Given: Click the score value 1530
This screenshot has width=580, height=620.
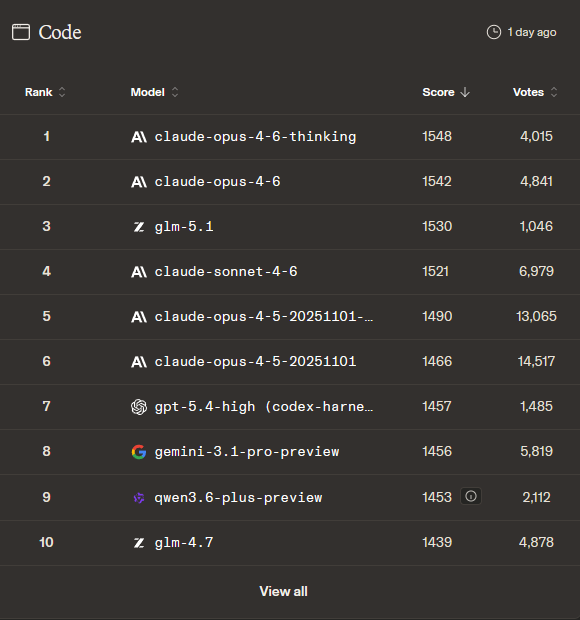Looking at the screenshot, I should [x=437, y=227].
